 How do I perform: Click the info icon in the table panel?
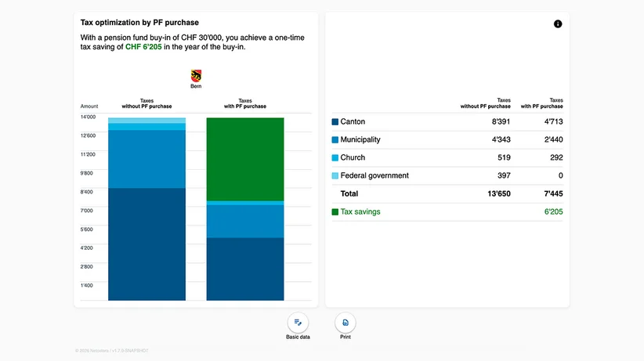557,23
